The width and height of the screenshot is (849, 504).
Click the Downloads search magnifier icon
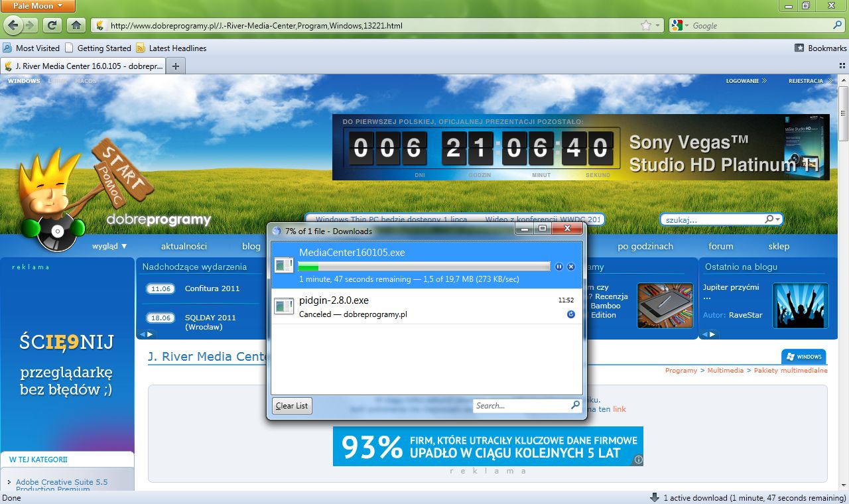[576, 405]
